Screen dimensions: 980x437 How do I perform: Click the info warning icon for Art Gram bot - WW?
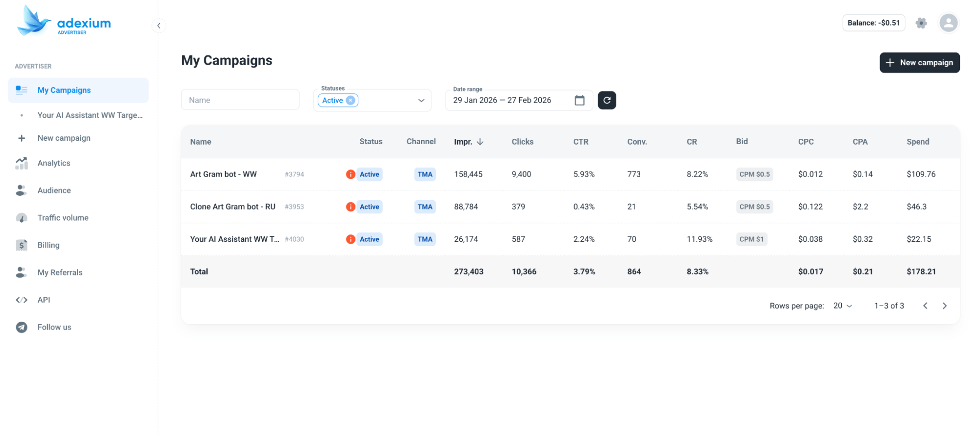pyautogui.click(x=351, y=174)
